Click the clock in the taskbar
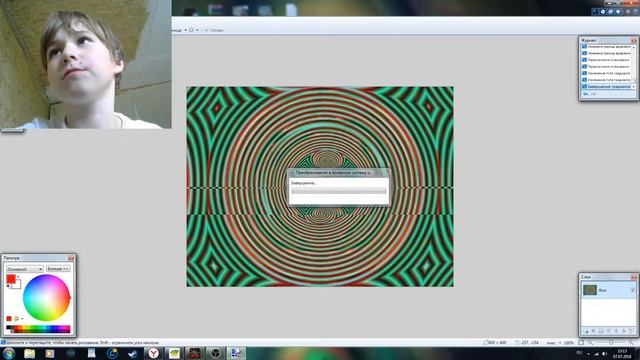This screenshot has width=640, height=360. [622, 353]
